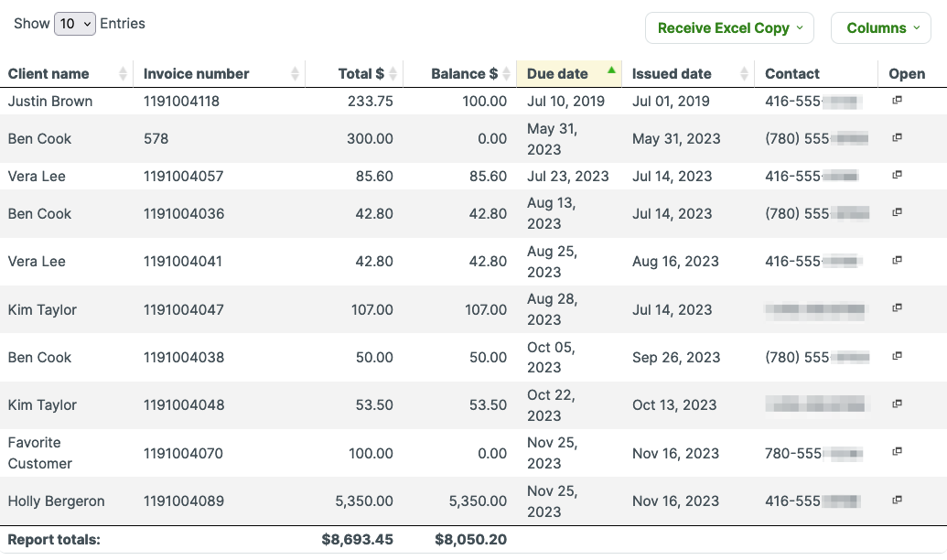Click the Report totals balance of $8,050.20
The image size is (947, 560).
469,539
